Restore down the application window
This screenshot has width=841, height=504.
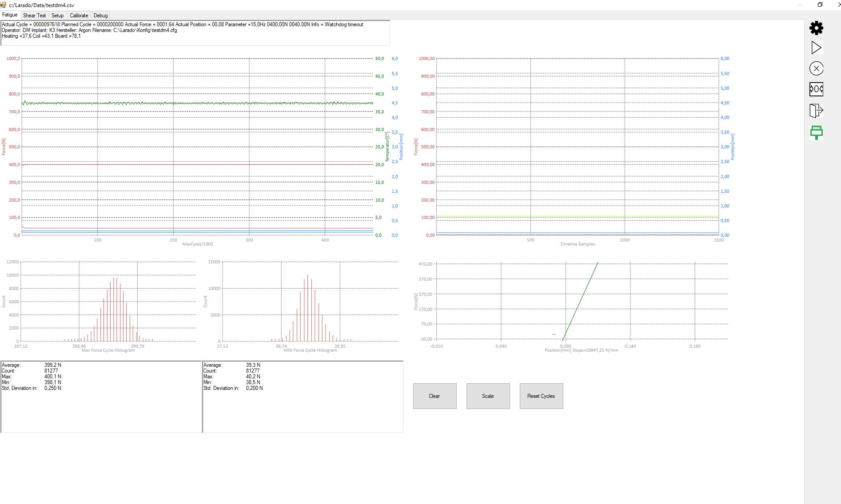point(820,5)
